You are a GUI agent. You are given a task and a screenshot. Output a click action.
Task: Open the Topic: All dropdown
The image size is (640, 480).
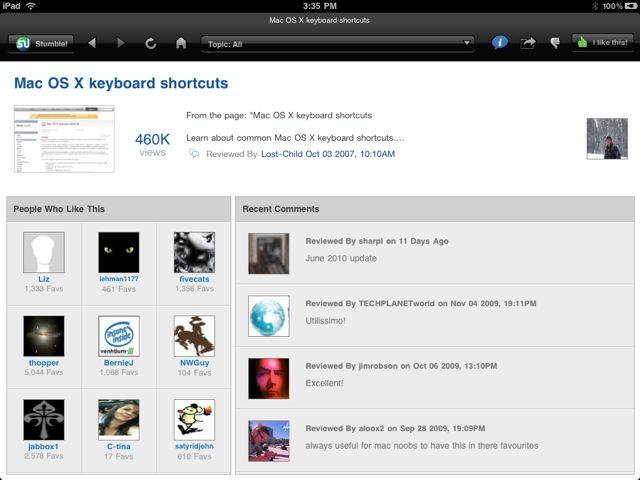(x=338, y=44)
